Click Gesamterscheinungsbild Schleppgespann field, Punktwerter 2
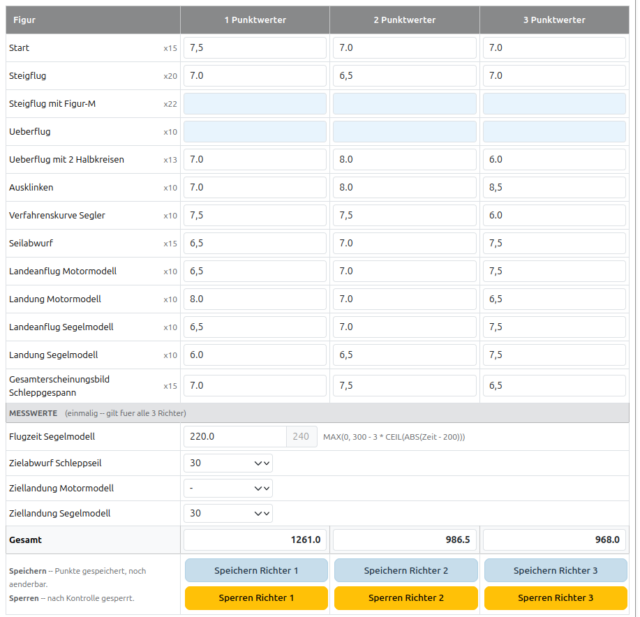Viewport: 640px width, 617px height. pos(405,385)
